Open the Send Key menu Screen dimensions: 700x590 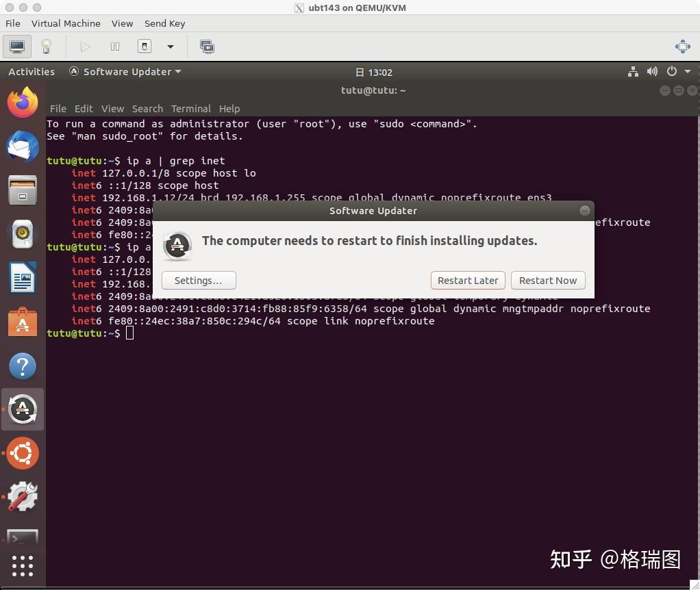164,23
